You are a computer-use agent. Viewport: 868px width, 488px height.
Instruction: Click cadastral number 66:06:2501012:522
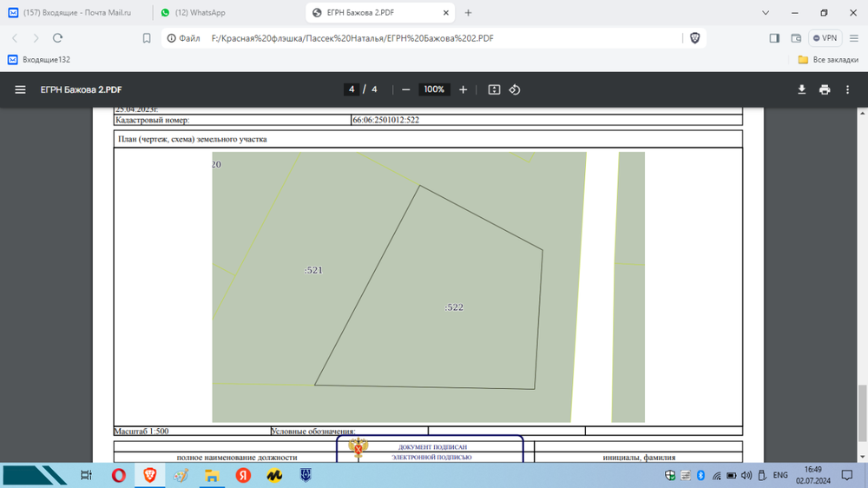(386, 120)
